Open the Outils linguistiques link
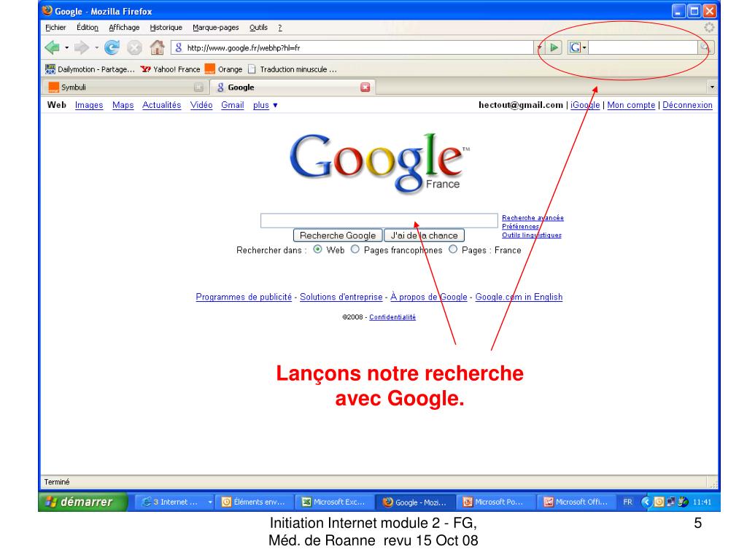The width and height of the screenshot is (747, 560). (532, 236)
